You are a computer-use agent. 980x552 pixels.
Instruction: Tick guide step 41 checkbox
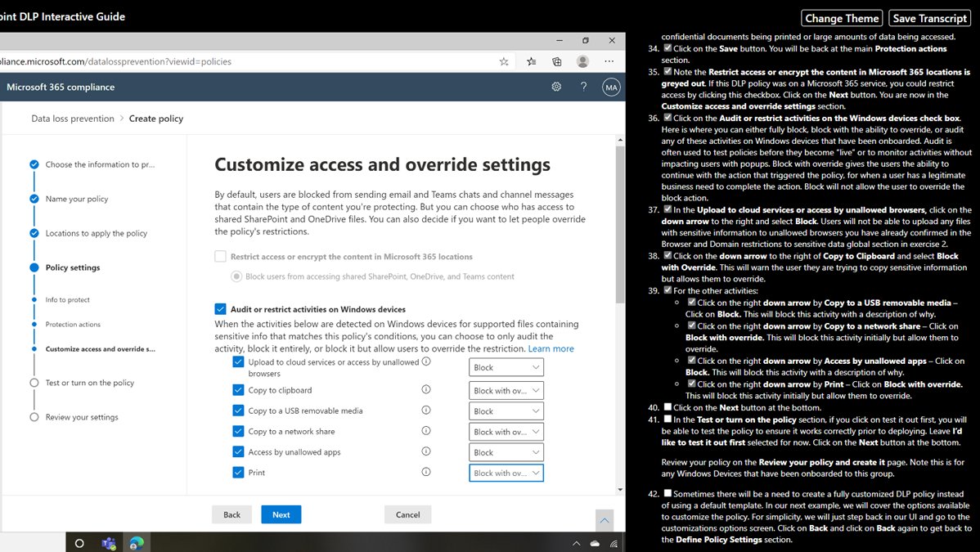point(668,419)
